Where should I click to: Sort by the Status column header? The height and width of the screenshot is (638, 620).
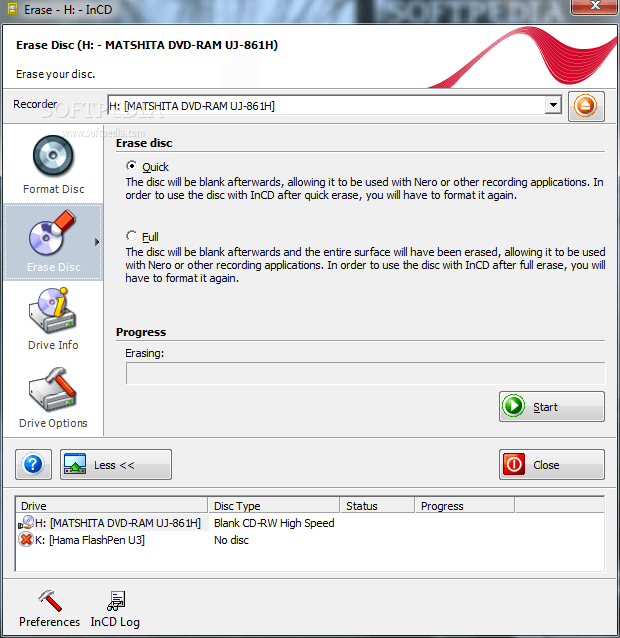377,505
